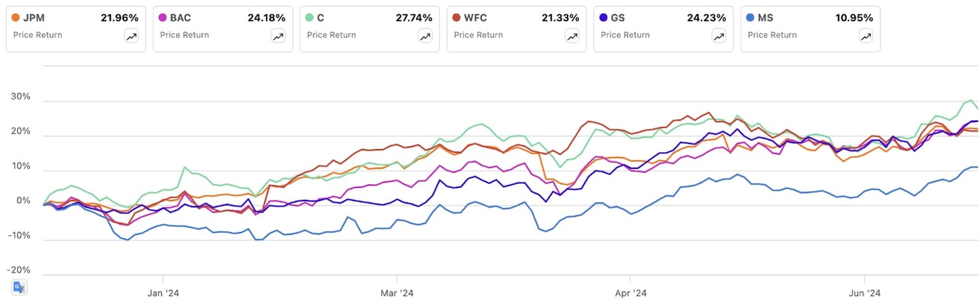Click "Price Return" under BAC
The image size is (980, 308).
(x=184, y=35)
